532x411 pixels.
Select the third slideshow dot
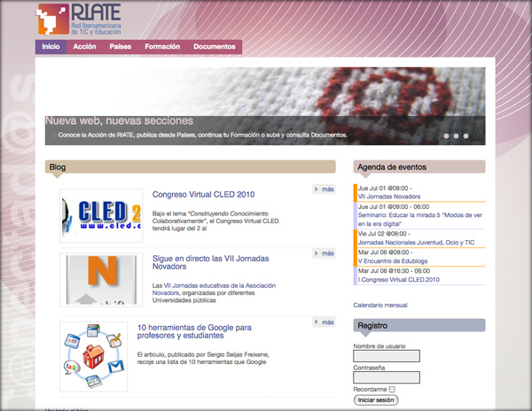(x=465, y=136)
